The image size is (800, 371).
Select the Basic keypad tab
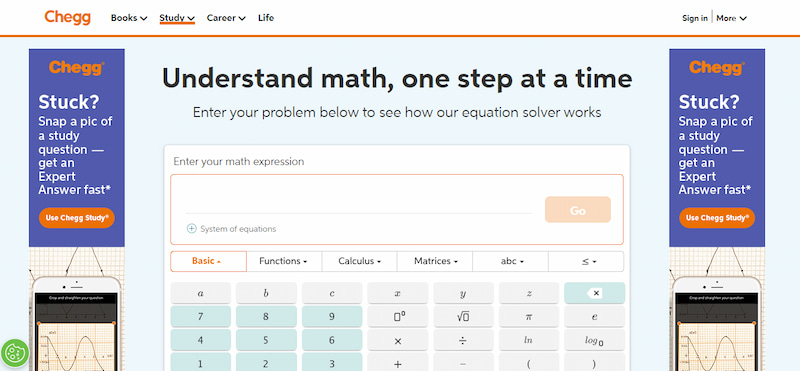(x=208, y=261)
